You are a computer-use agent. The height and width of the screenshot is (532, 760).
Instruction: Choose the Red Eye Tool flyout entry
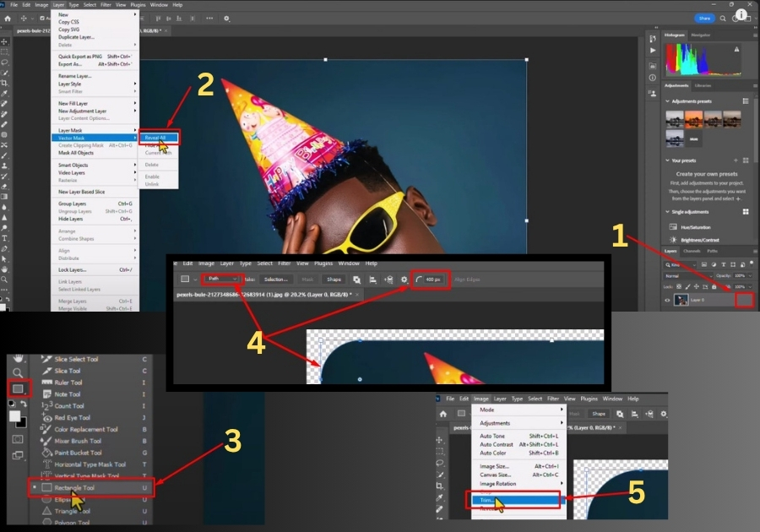91,418
